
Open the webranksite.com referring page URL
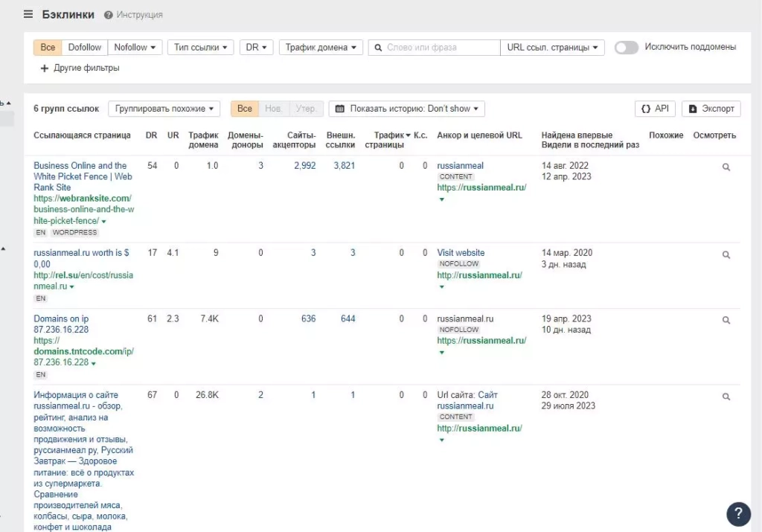click(x=83, y=209)
